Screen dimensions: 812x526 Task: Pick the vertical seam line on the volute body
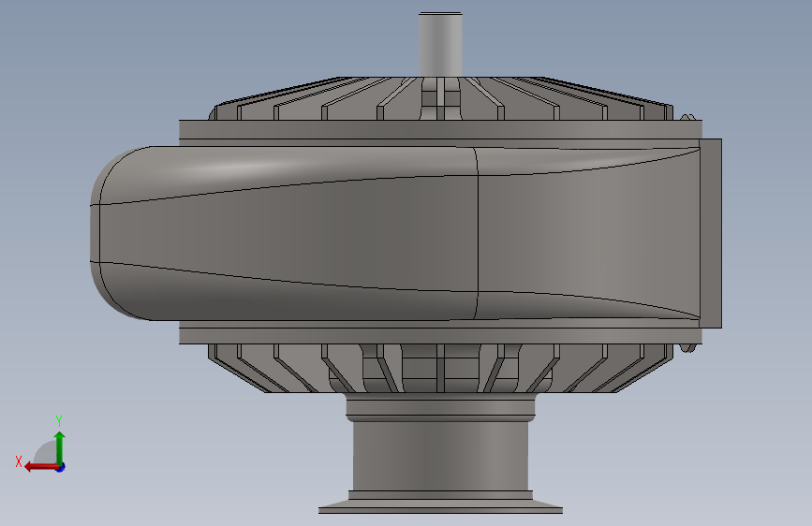(477, 233)
